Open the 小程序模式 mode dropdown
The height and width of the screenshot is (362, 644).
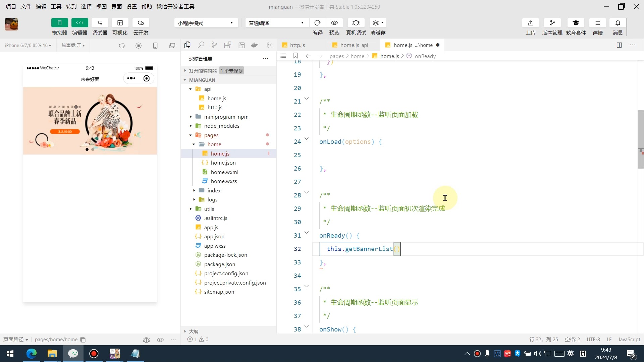pos(206,23)
